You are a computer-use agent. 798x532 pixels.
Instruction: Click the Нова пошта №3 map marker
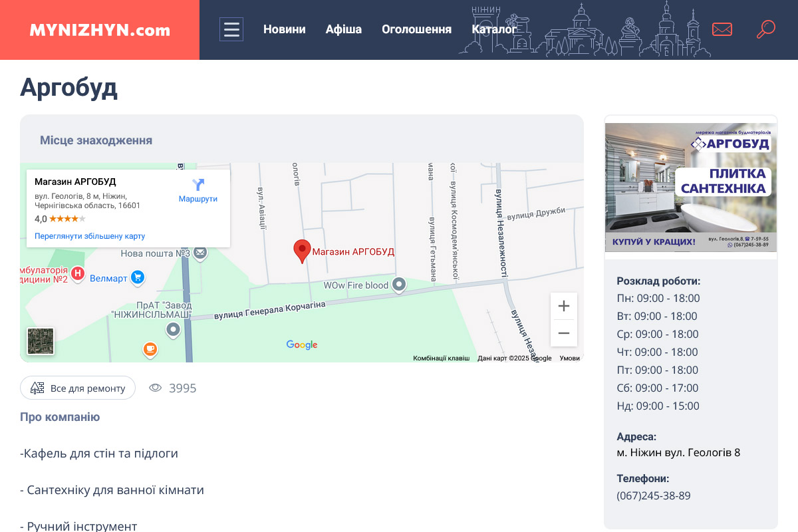coord(200,253)
